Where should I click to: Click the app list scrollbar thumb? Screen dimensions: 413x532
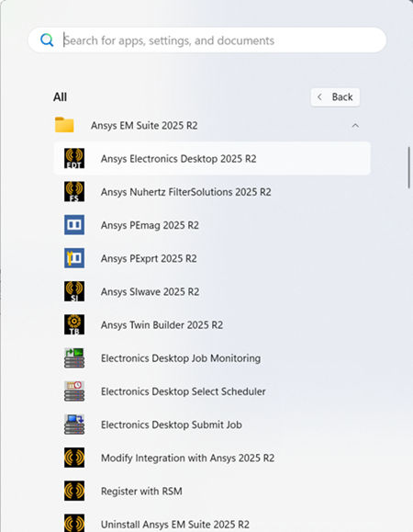[x=409, y=167]
